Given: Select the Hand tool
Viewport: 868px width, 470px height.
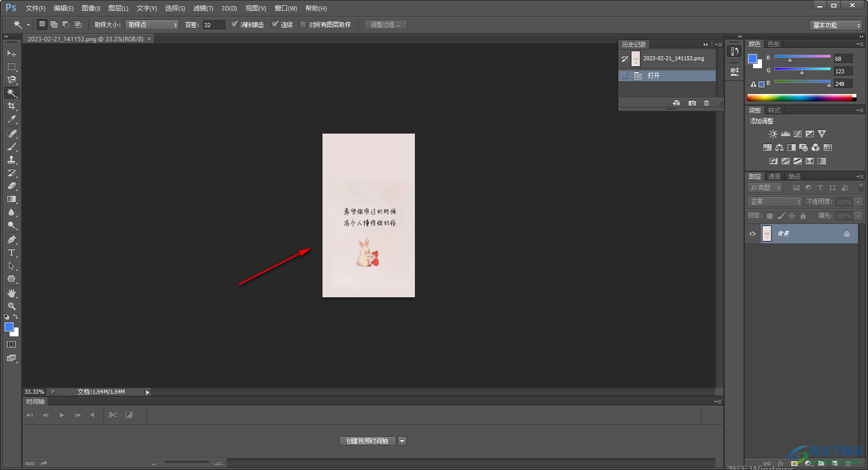Looking at the screenshot, I should (12, 293).
